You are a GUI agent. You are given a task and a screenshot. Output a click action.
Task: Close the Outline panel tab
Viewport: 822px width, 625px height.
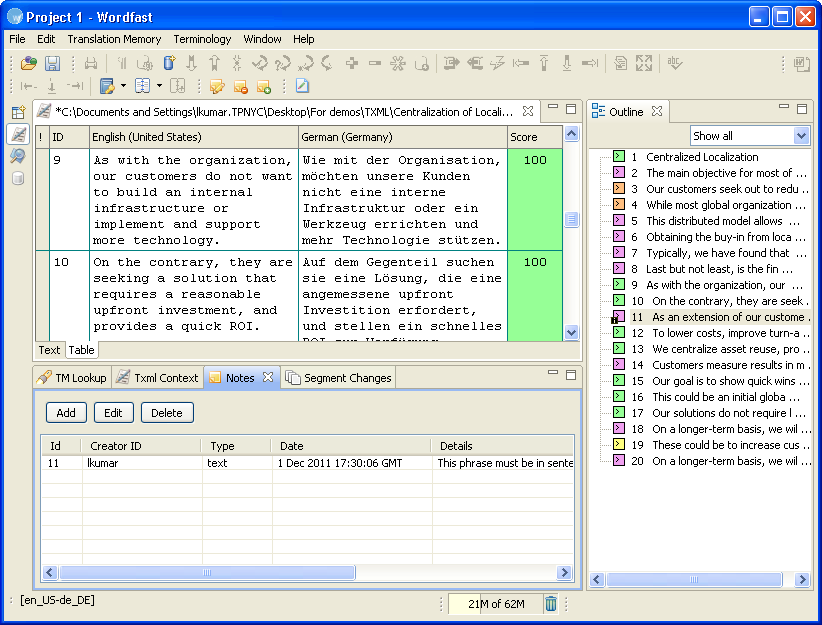pyautogui.click(x=657, y=111)
